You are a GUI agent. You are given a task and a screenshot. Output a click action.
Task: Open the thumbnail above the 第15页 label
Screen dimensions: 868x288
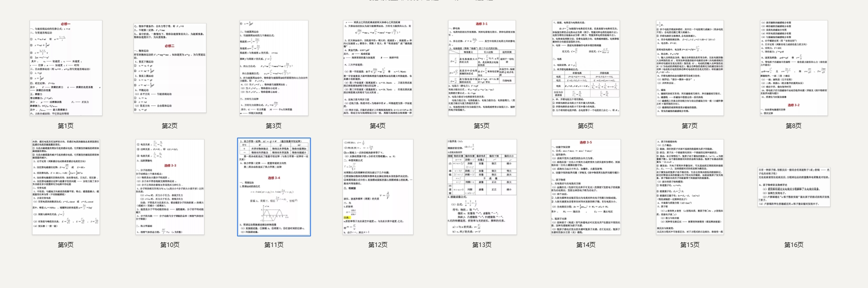pos(689,187)
